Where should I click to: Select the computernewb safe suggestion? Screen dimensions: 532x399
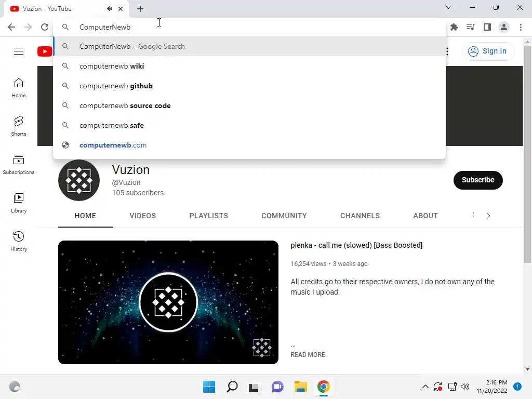coord(249,125)
